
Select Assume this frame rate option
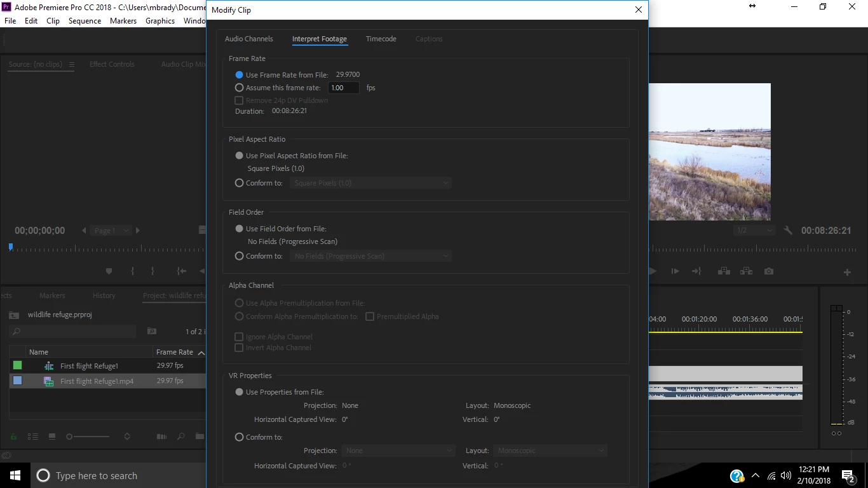[239, 88]
